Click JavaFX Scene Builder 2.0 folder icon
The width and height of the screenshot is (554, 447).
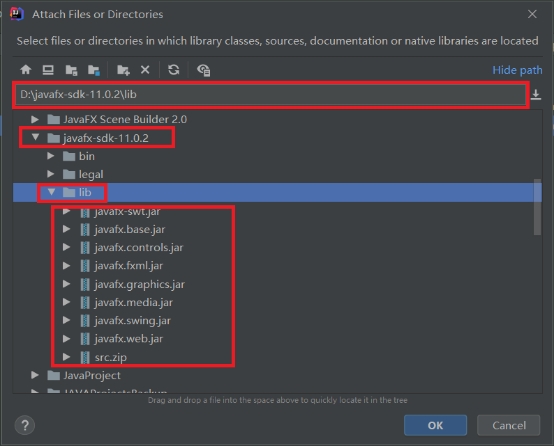(x=53, y=119)
